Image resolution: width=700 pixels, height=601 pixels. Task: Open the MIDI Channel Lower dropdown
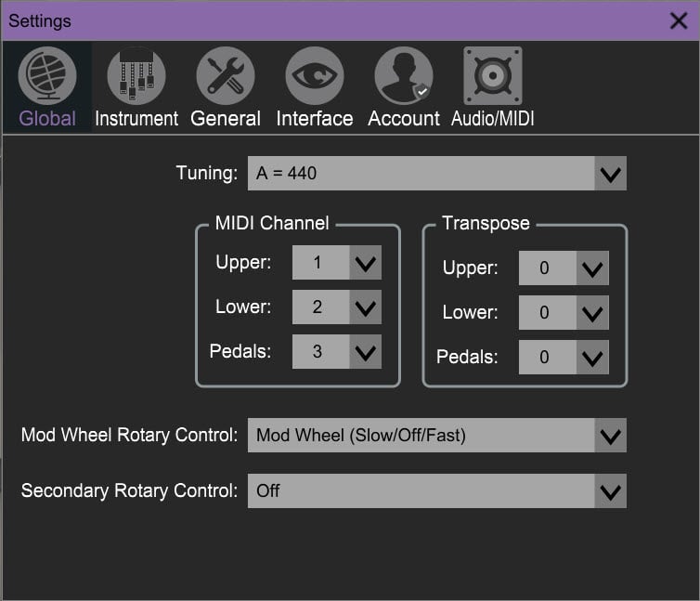coord(365,307)
